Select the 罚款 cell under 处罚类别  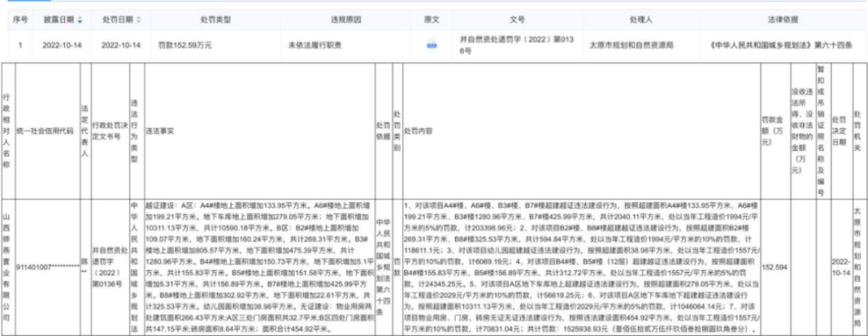(x=396, y=267)
